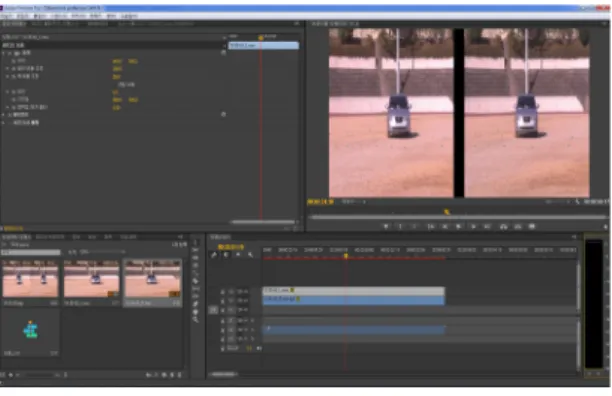Viewport: 612px width, 396px height.
Task: Select the Selection tool in Tools panel
Action: pos(196,242)
